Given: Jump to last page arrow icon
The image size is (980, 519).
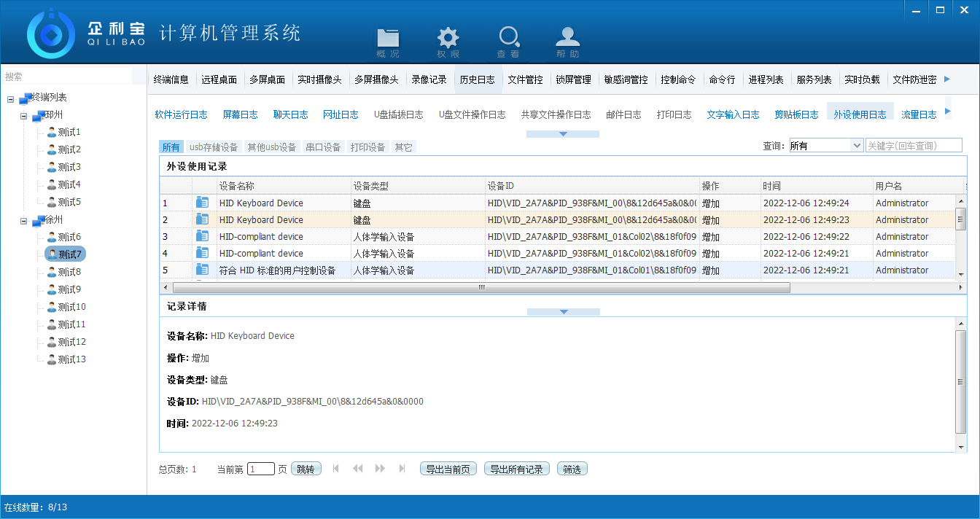Looking at the screenshot, I should pyautogui.click(x=402, y=469).
